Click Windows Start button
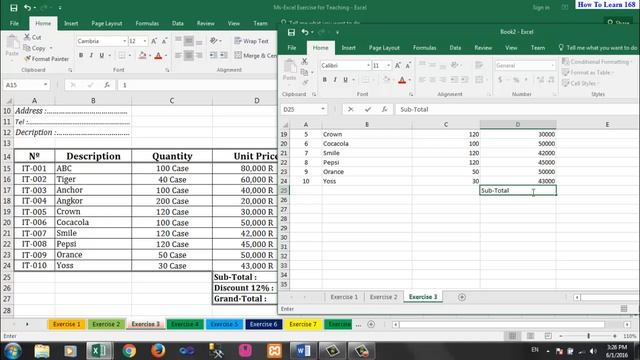This screenshot has height=360, width=640. [x=12, y=351]
